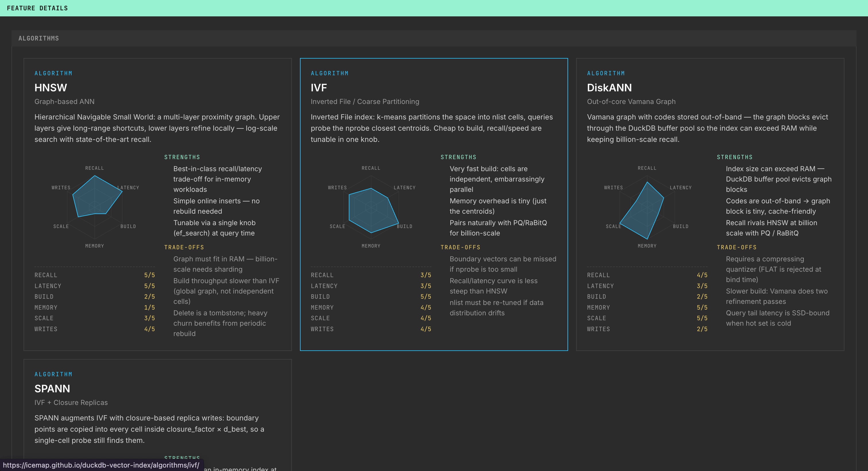
Task: Click IVF's BUILD 5/5 score row
Action: click(371, 297)
